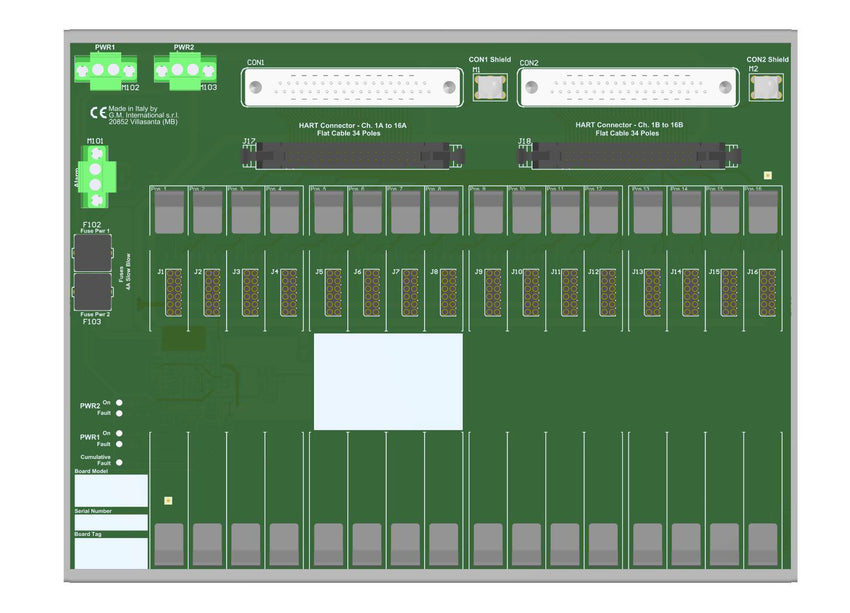Select the M101 Alarm terminal block
The width and height of the screenshot is (850, 613).
pos(96,174)
